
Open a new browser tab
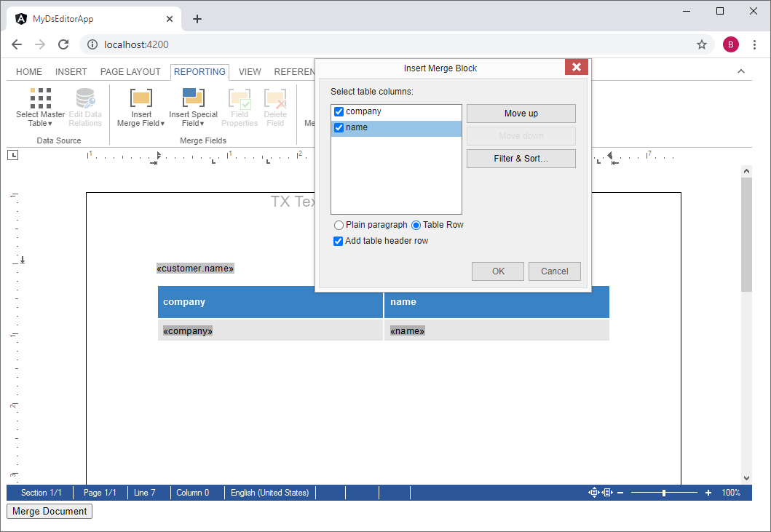197,19
